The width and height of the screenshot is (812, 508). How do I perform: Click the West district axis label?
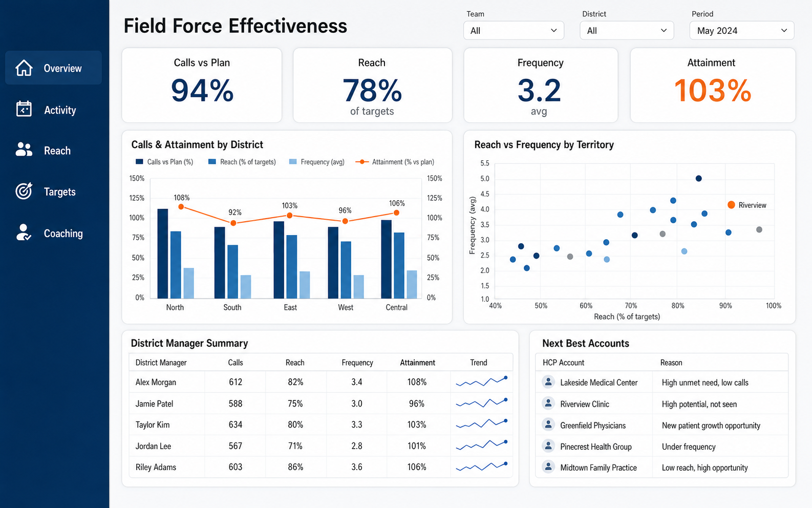[x=346, y=307]
